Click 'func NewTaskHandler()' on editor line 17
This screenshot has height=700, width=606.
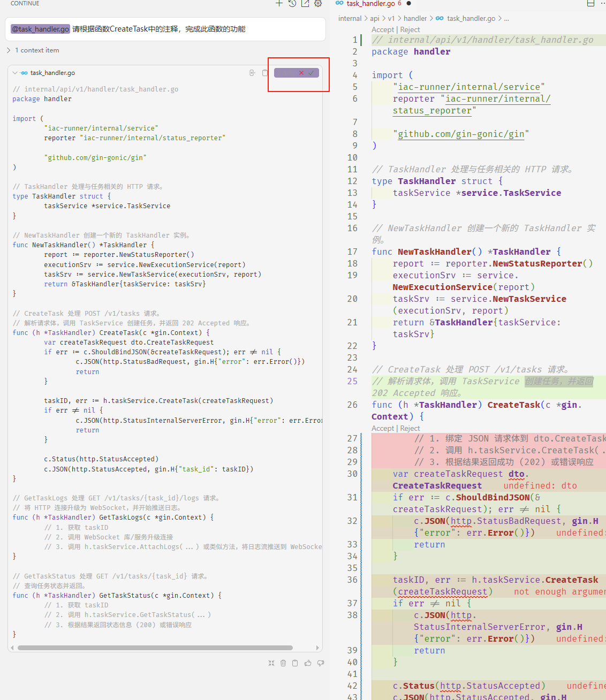[427, 252]
